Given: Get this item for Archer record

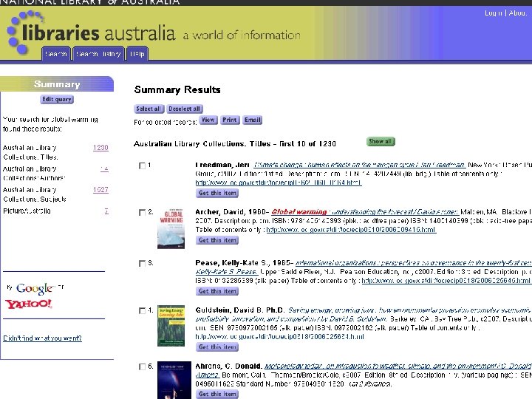Looking at the screenshot, I should [217, 240].
